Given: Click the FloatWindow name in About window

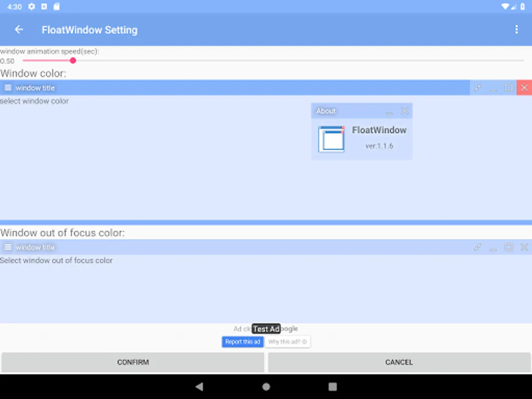Looking at the screenshot, I should click(x=379, y=130).
